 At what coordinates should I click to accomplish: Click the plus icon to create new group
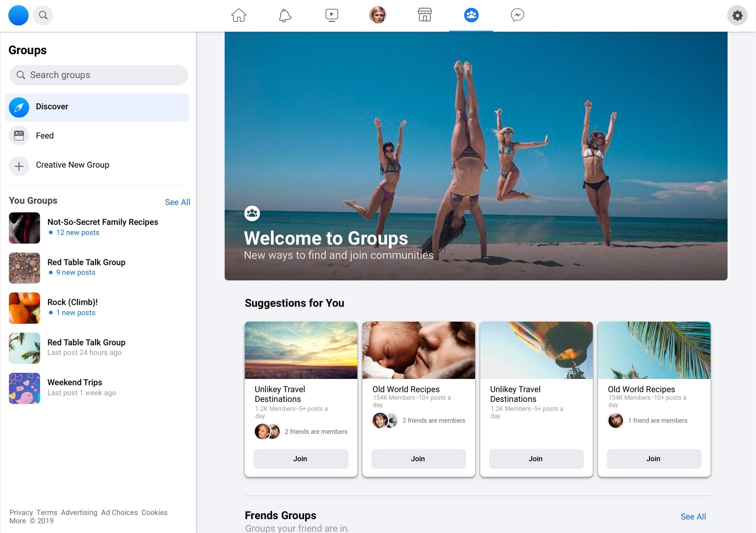pyautogui.click(x=19, y=166)
